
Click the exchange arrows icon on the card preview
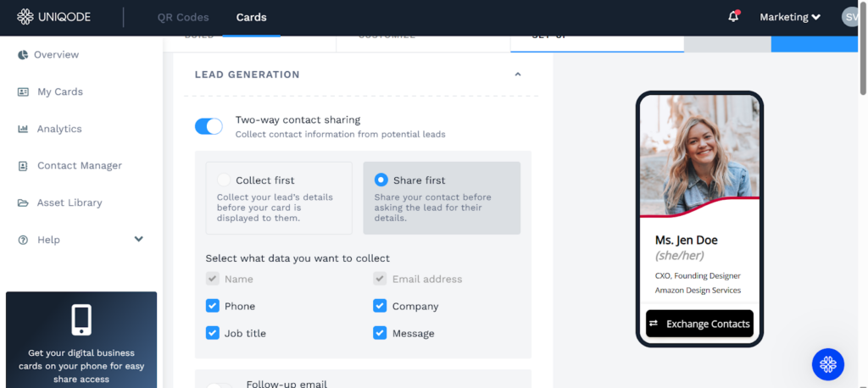coord(654,324)
